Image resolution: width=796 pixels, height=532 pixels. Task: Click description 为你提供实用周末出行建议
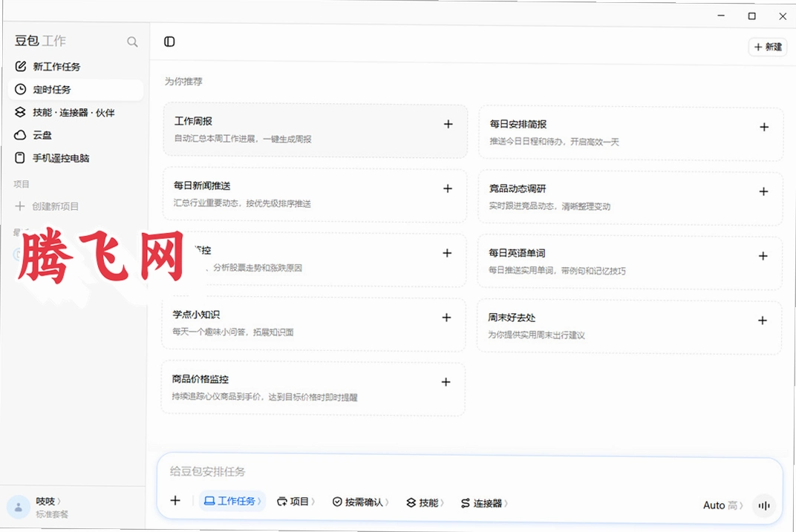[536, 335]
